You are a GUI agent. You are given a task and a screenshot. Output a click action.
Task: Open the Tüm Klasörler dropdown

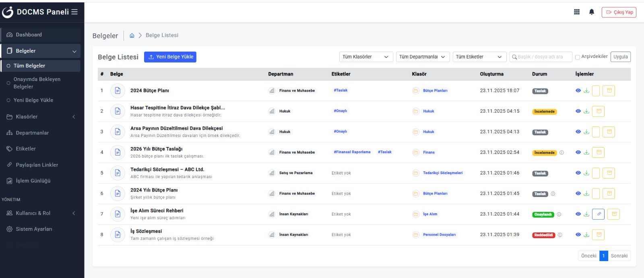click(366, 57)
